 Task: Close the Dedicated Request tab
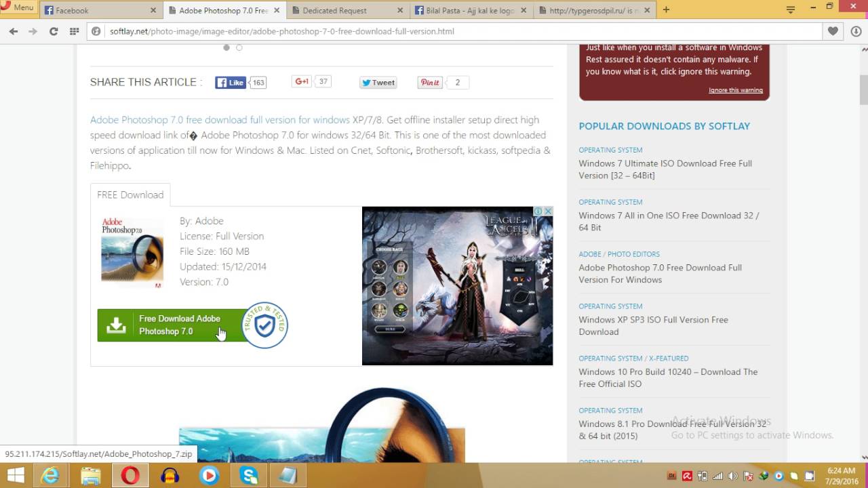tap(399, 10)
